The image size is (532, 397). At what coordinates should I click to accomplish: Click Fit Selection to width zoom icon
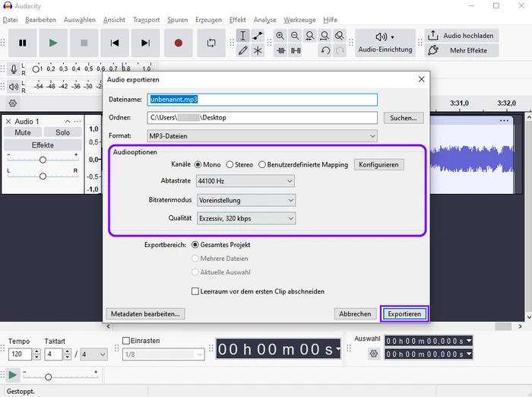pos(310,36)
